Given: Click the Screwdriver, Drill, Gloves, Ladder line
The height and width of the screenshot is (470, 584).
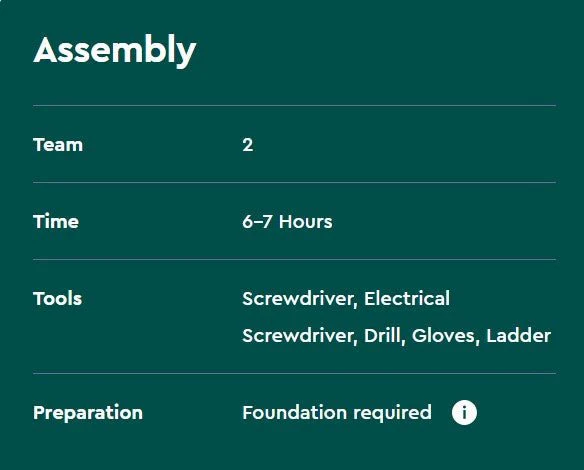Looking at the screenshot, I should coord(397,336).
